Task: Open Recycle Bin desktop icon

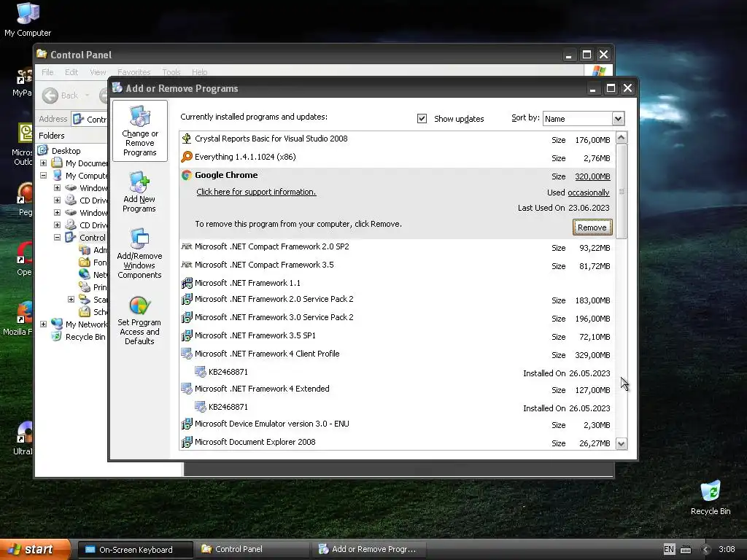Action: 711,497
